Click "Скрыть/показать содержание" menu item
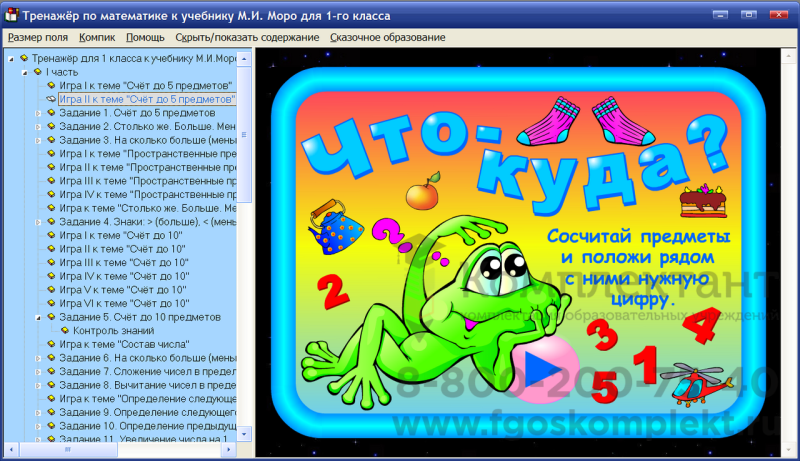 247,37
